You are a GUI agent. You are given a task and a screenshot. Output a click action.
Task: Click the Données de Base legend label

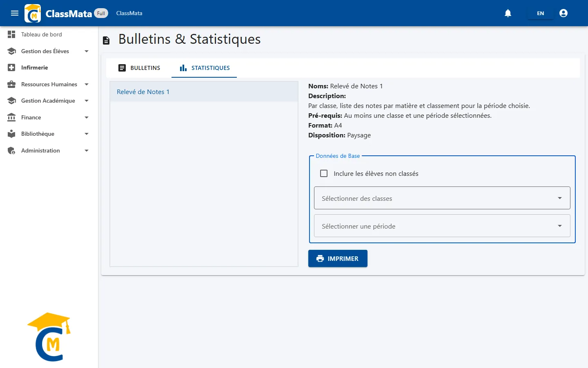coord(338,156)
